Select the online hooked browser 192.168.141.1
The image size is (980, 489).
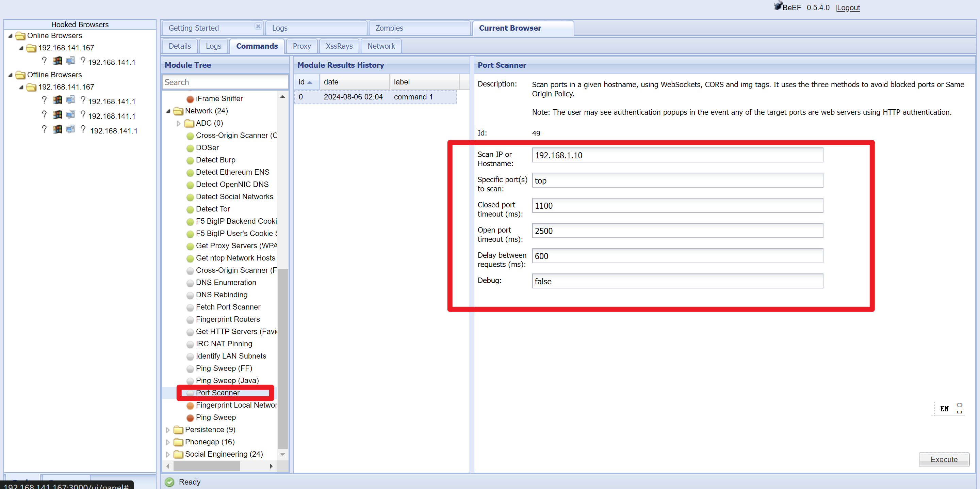pos(112,62)
